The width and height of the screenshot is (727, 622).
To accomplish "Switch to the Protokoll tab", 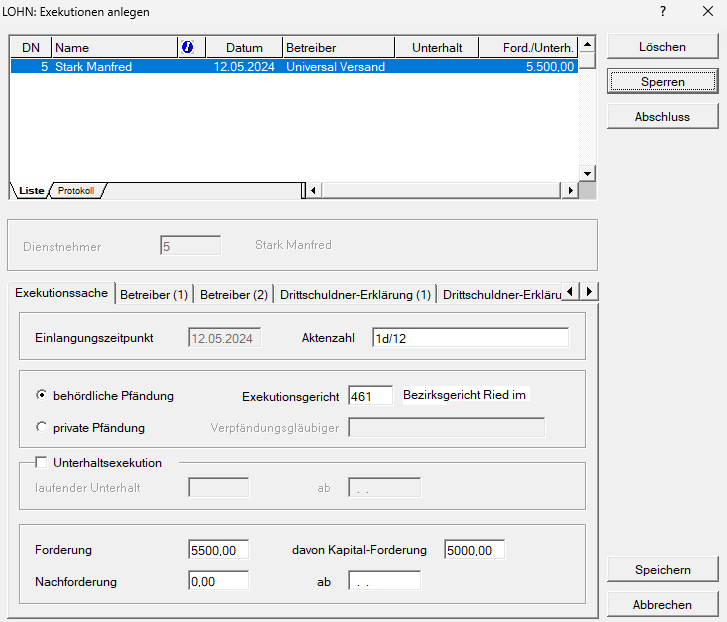I will tap(76, 190).
